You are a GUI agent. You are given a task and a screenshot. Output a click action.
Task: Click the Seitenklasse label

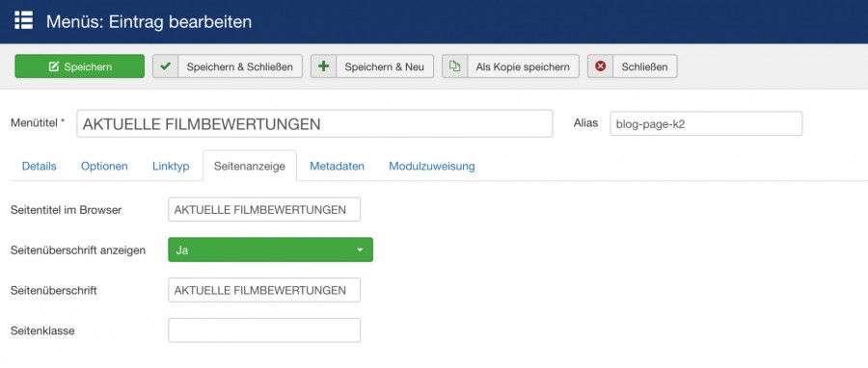pos(42,331)
